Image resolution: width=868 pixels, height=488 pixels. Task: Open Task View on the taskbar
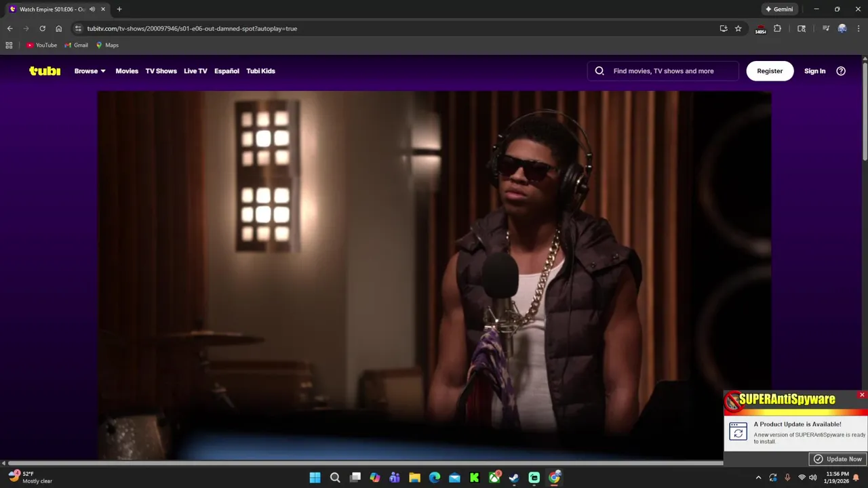pos(355,478)
